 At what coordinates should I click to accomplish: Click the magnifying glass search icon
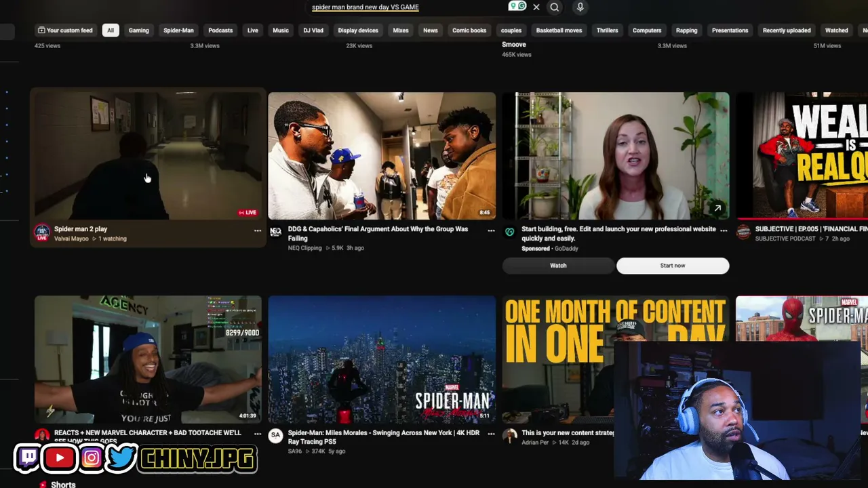(x=555, y=7)
